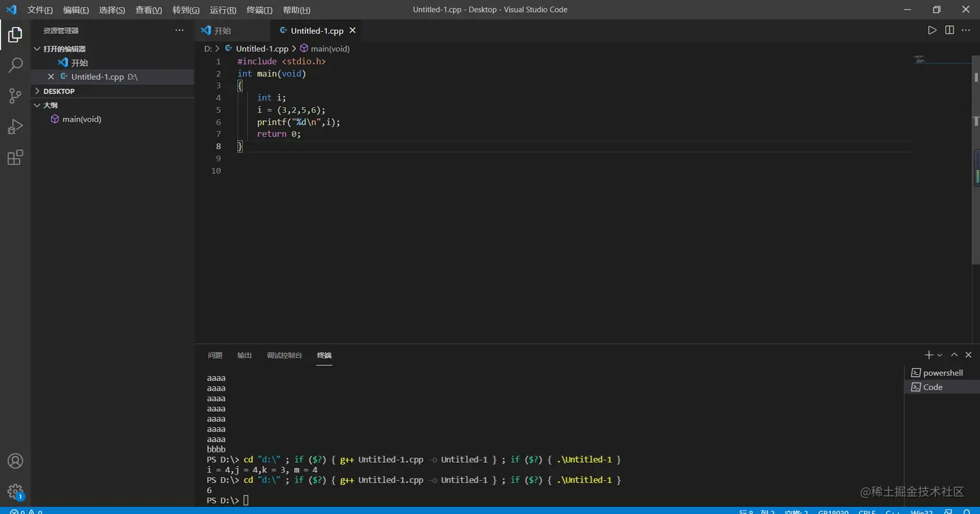Open the 编辑(E) menu
Screen dimensions: 980x514
pos(76,10)
